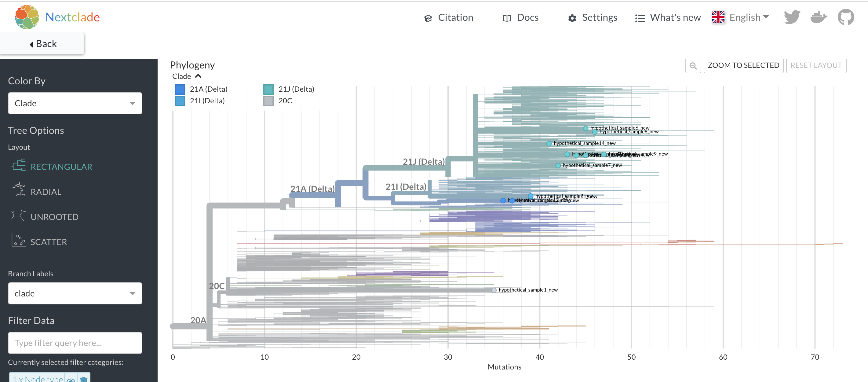Click the Twitter bird icon
The image size is (868, 382).
792,17
